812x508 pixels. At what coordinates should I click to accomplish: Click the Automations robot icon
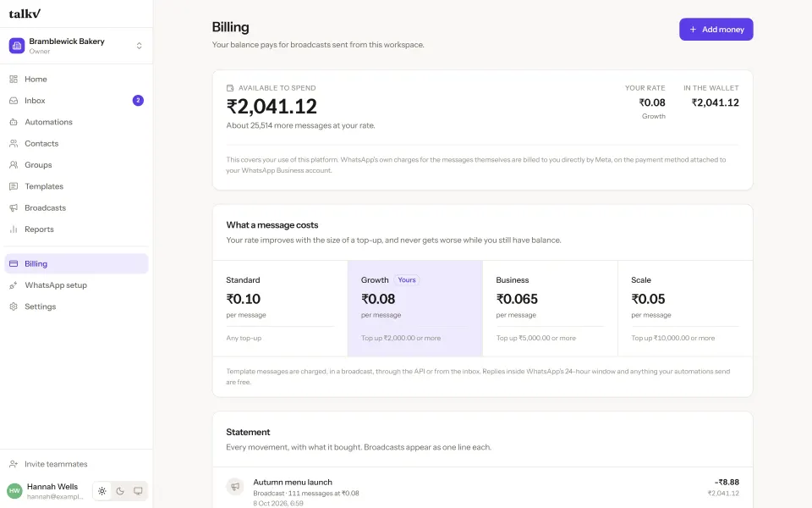(x=14, y=122)
